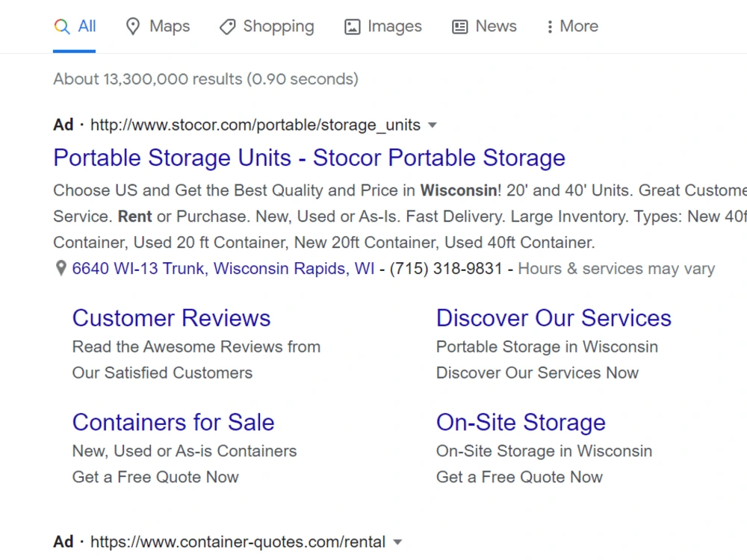Screen dimensions: 747x560
Task: Click the Maps pin icon
Action: click(x=132, y=26)
